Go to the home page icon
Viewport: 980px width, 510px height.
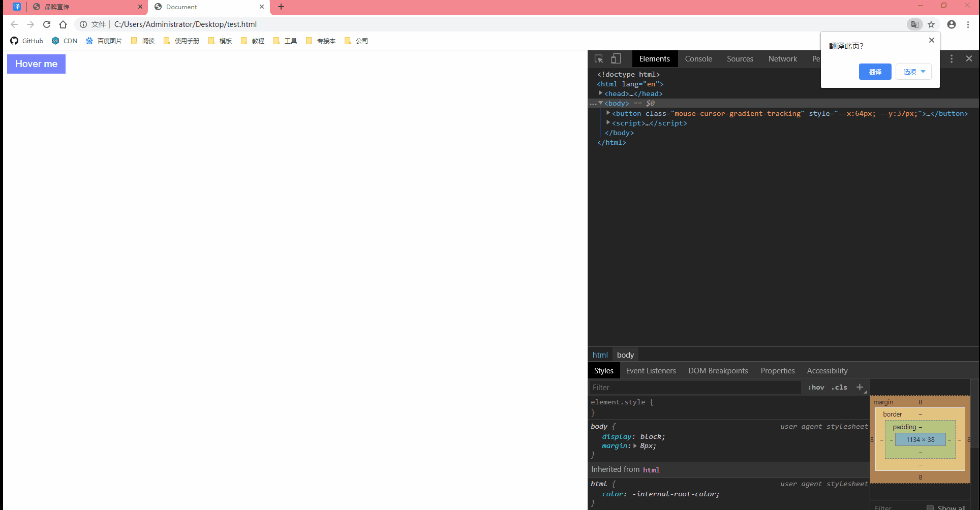click(x=63, y=24)
